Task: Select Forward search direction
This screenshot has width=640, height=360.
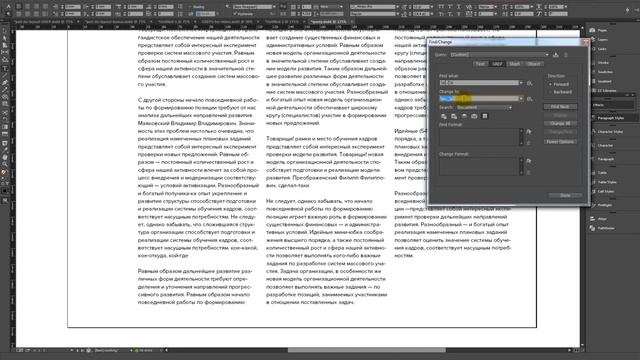Action: (x=559, y=84)
